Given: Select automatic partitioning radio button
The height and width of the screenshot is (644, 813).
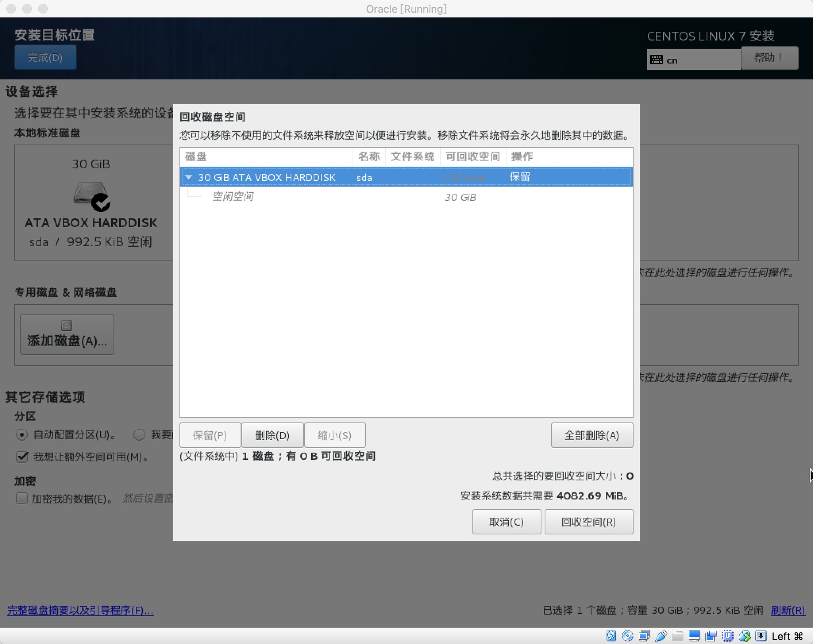Looking at the screenshot, I should [22, 435].
